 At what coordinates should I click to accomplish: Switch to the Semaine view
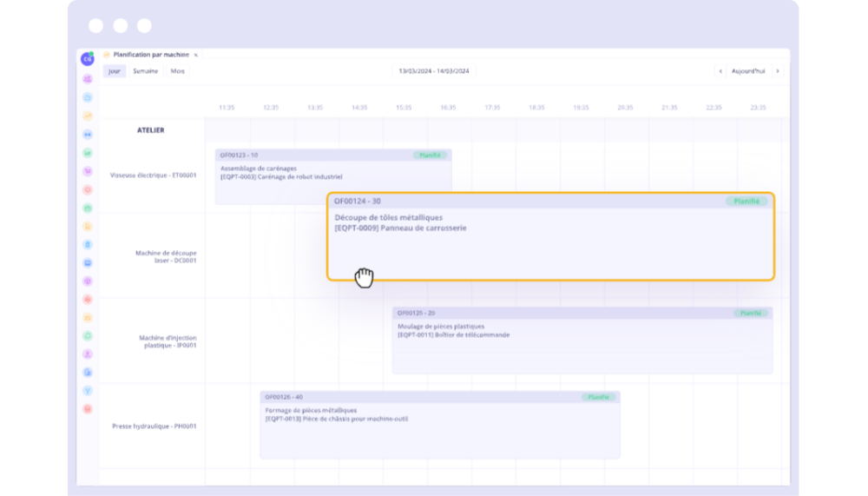pos(145,71)
